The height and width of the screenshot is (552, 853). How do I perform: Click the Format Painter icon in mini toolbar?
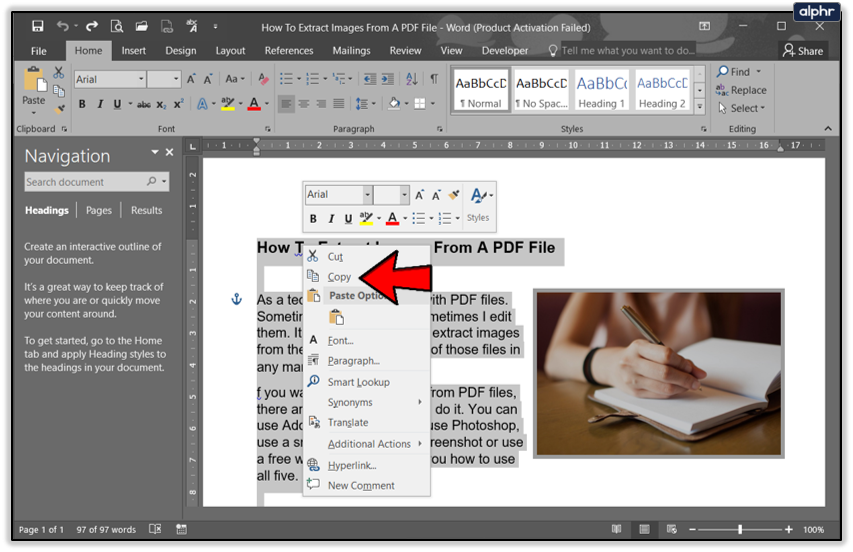click(x=453, y=195)
